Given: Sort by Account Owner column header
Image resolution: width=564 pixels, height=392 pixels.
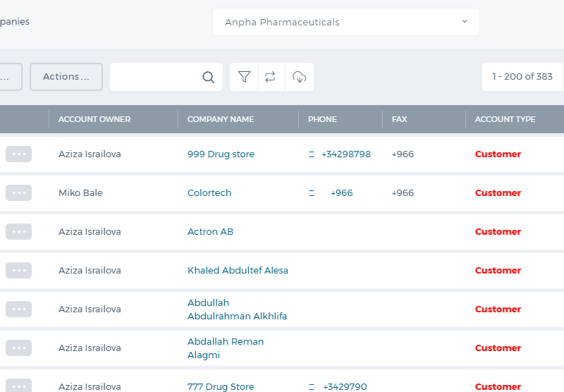Looking at the screenshot, I should [94, 119].
